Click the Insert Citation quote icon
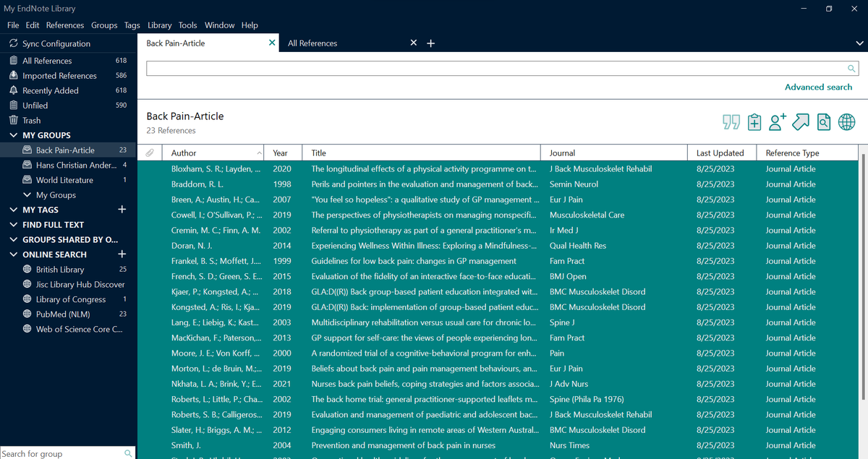The height and width of the screenshot is (459, 868). coord(731,122)
